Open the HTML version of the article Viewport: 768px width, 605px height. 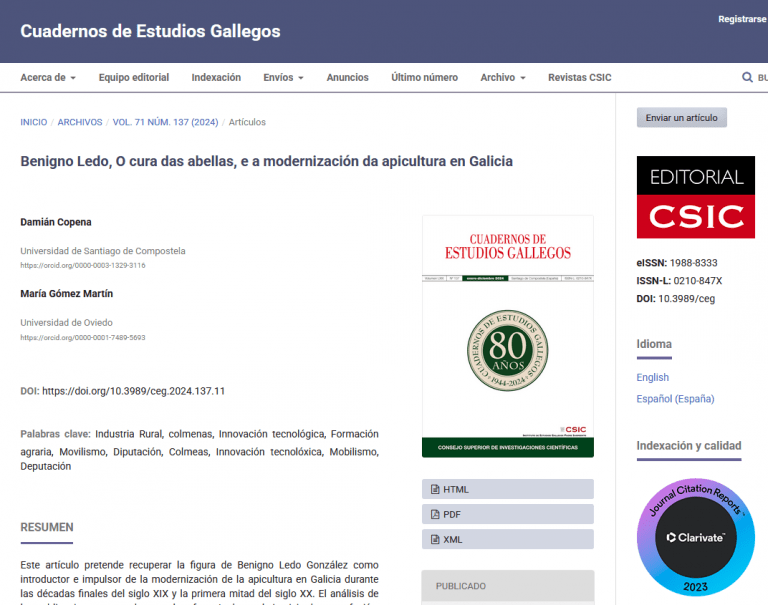click(x=507, y=490)
